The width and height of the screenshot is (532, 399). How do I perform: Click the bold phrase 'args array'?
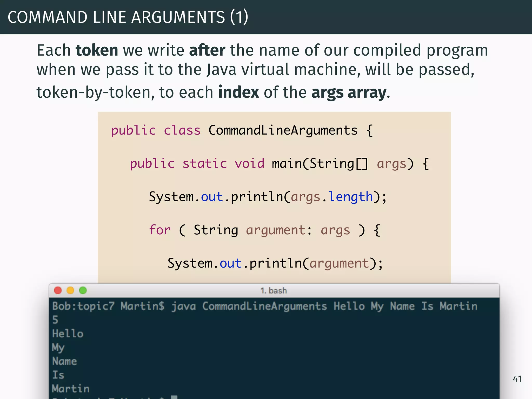point(349,93)
